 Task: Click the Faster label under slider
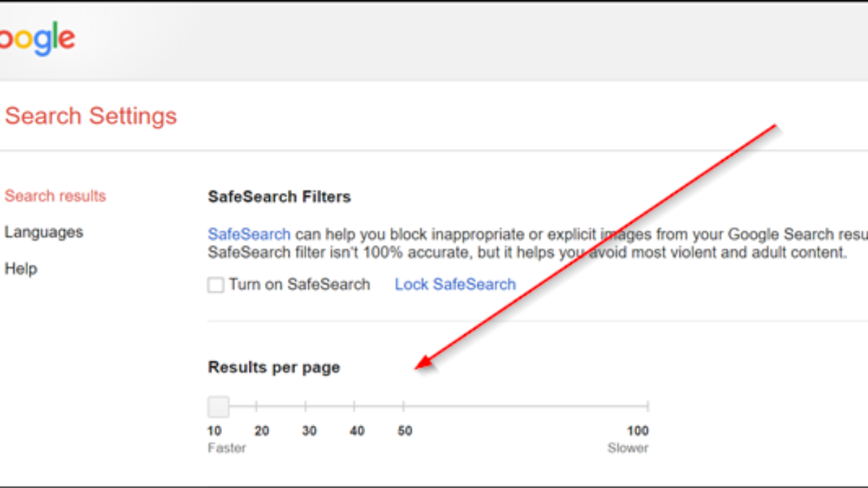226,448
